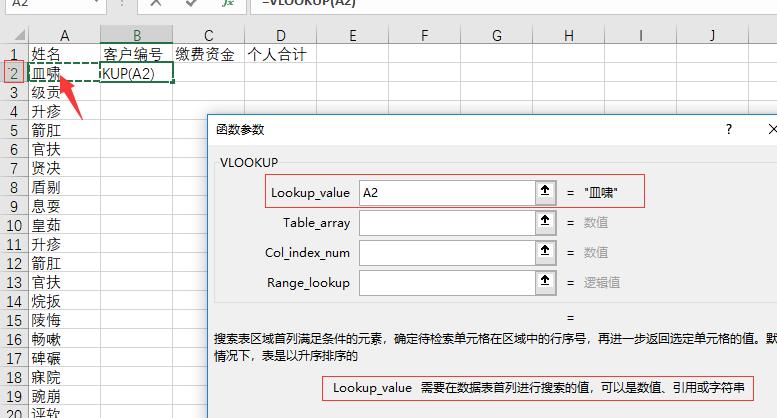Click cell A6 containing 官扶
This screenshot has height=418, width=777.
pos(64,149)
